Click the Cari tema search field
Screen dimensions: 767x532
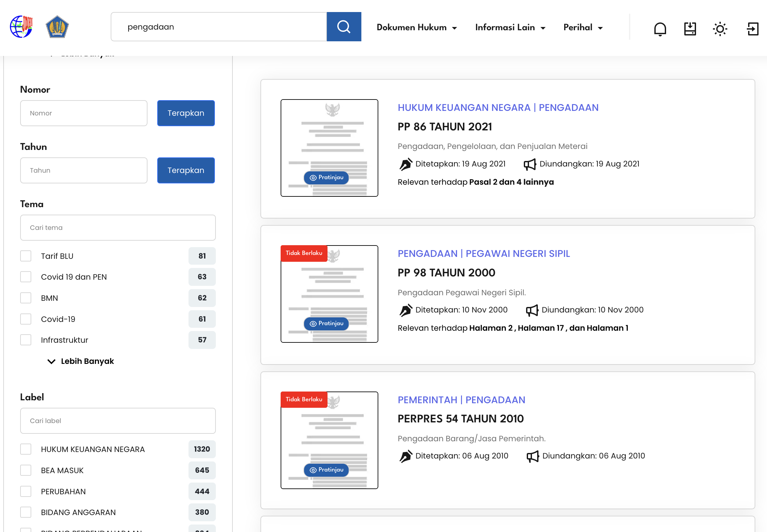coord(118,228)
